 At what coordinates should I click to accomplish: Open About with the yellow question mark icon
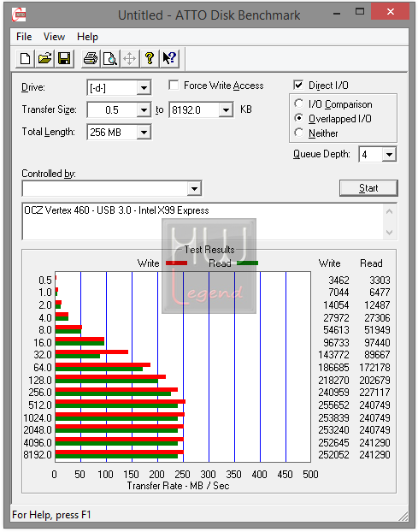click(x=150, y=58)
